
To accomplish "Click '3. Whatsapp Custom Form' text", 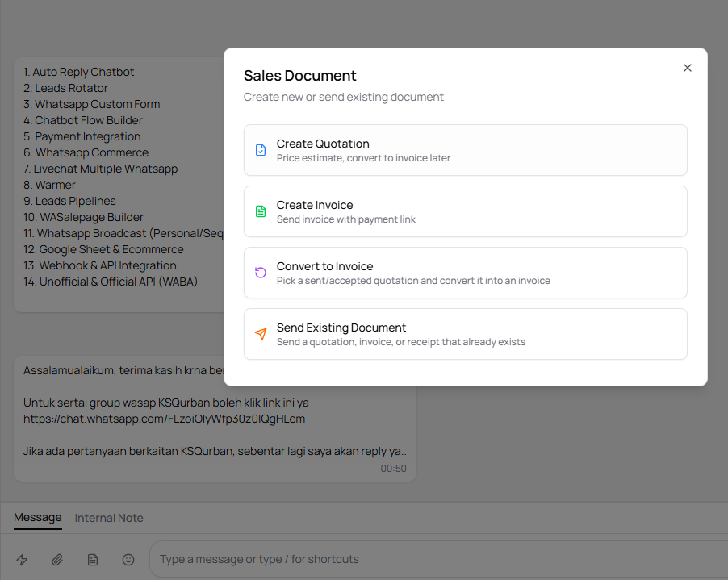I will 91,104.
